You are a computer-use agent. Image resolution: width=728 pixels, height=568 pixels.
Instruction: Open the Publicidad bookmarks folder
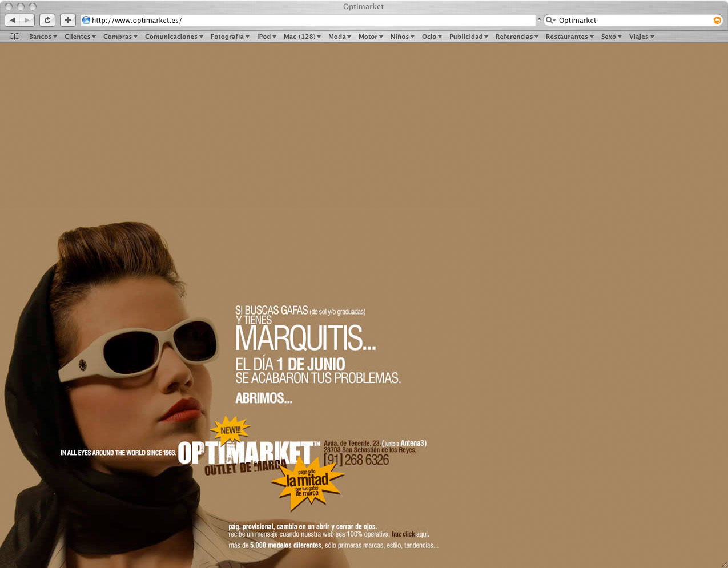point(469,37)
